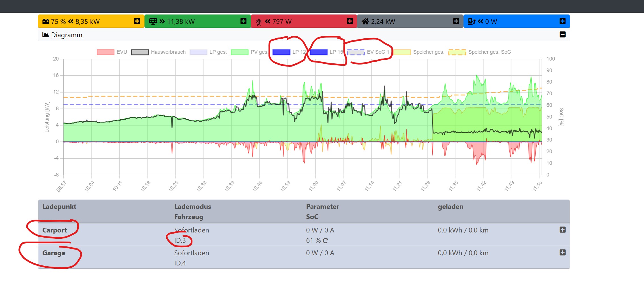The width and height of the screenshot is (644, 295).
Task: Expand the gray house consumption panel
Action: pyautogui.click(x=456, y=21)
